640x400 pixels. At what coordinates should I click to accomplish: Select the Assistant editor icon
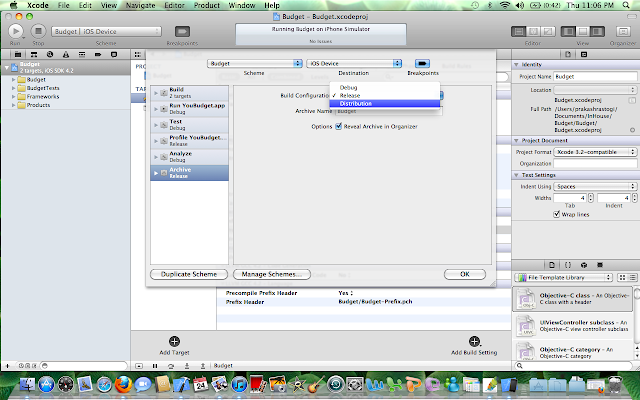coord(533,31)
